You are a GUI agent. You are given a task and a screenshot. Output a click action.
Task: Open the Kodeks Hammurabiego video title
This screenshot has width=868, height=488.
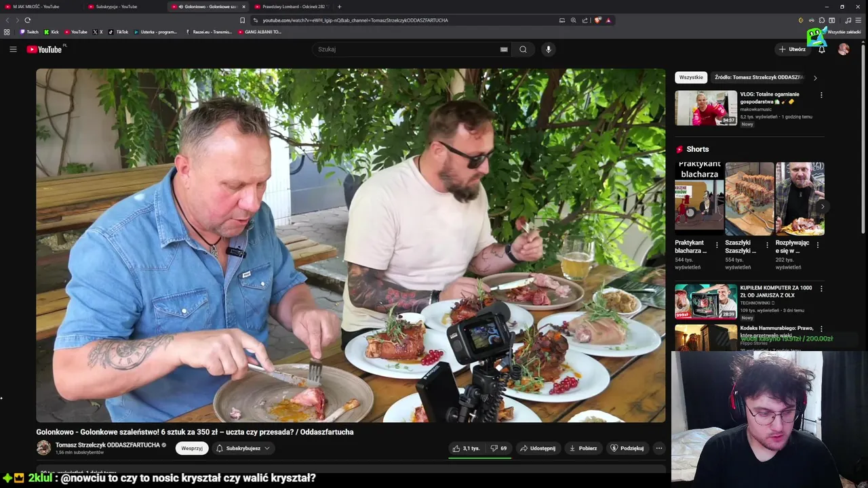pyautogui.click(x=777, y=331)
